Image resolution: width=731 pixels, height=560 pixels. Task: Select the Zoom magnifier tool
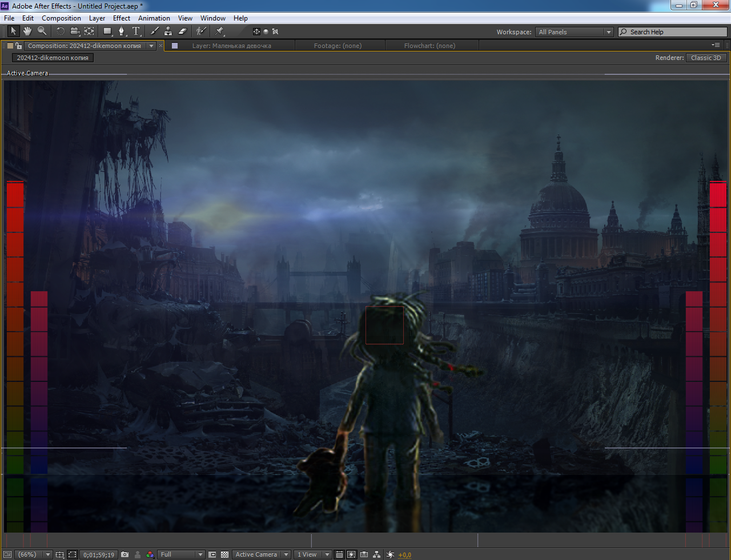tap(42, 31)
